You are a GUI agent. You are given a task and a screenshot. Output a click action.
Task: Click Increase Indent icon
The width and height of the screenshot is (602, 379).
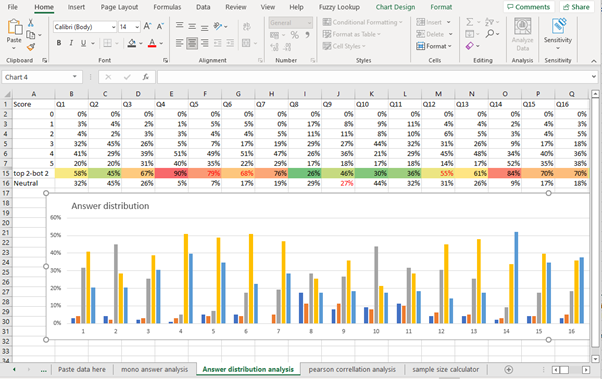pos(230,43)
